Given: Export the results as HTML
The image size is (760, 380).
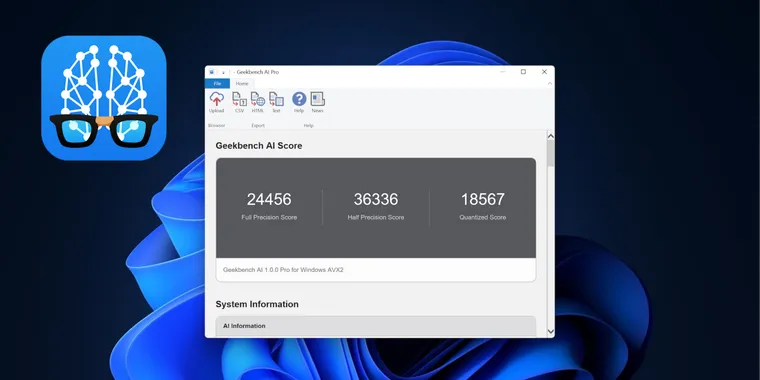Looking at the screenshot, I should (x=257, y=103).
